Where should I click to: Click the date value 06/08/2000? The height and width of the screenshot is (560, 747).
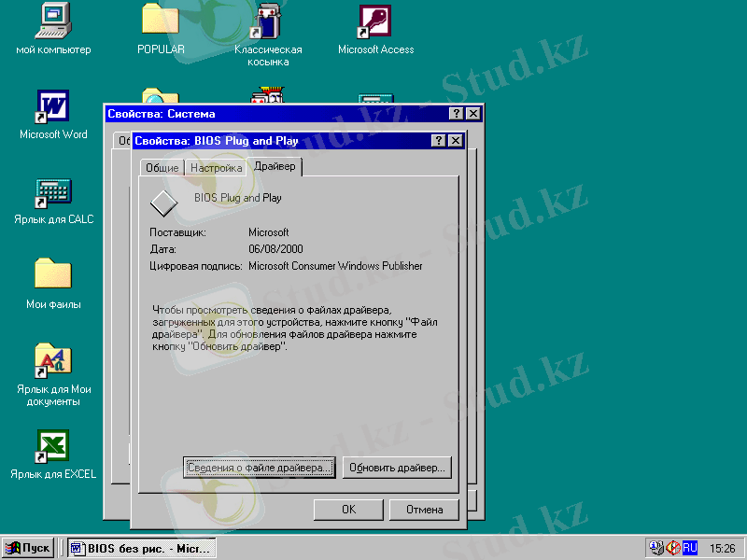(x=275, y=249)
